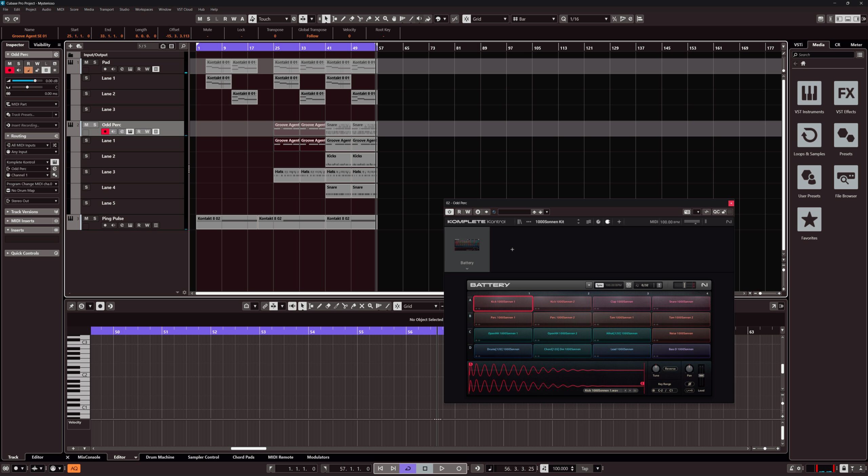Click the Undo arrow icon
This screenshot has height=476, width=868.
pos(7,19)
